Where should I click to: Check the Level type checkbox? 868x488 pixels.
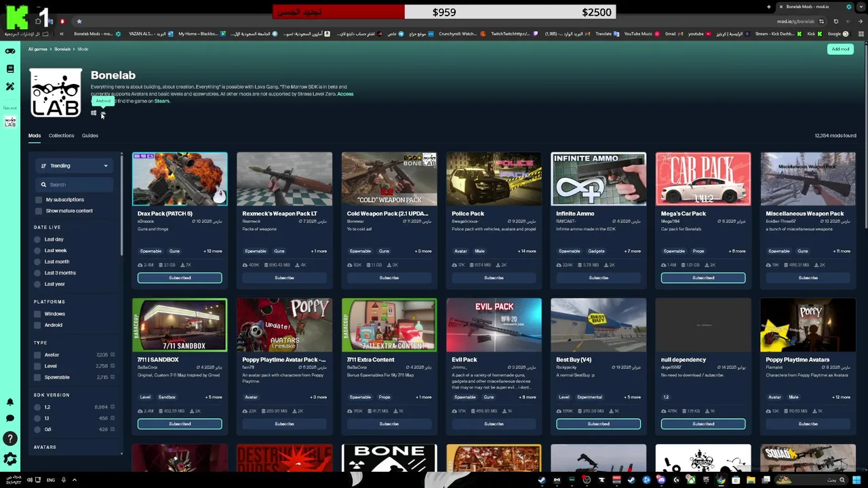[37, 366]
